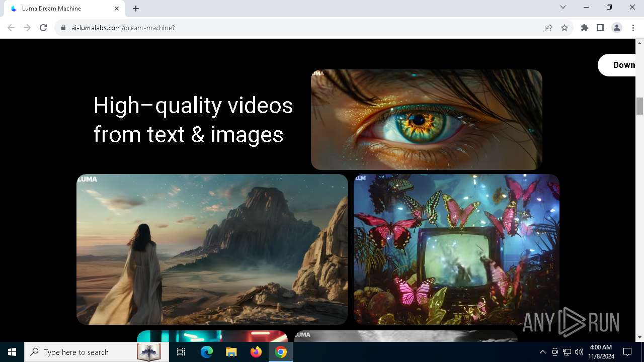Expand the tab search chevron
644x362 pixels.
pos(563,7)
